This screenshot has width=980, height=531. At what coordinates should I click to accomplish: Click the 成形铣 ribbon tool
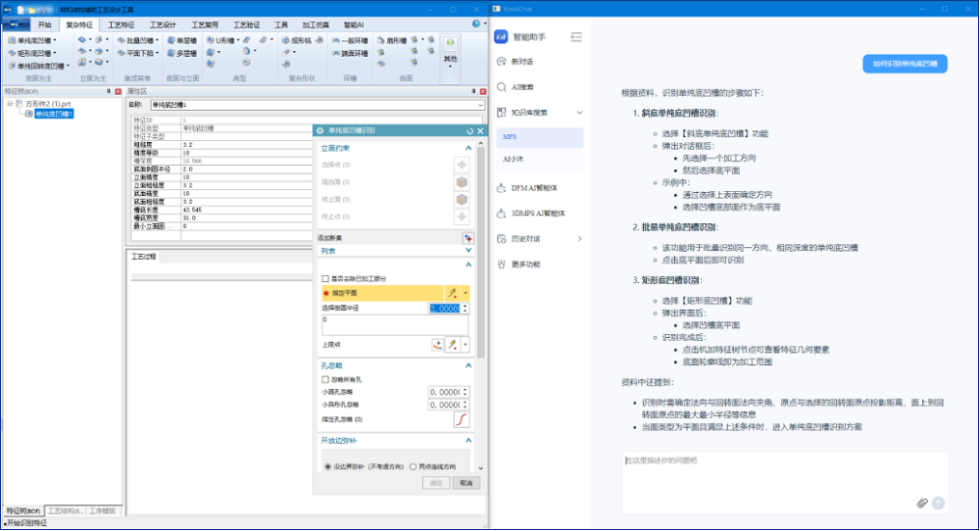pyautogui.click(x=296, y=40)
